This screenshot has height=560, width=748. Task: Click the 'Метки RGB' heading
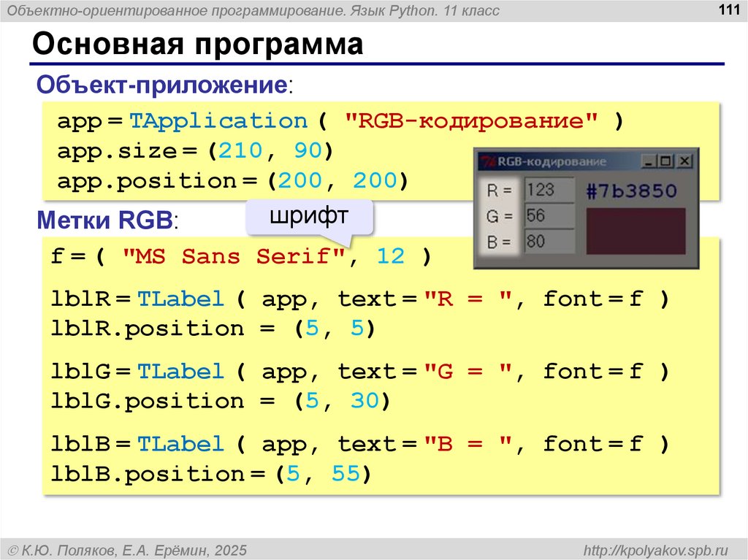click(x=104, y=220)
